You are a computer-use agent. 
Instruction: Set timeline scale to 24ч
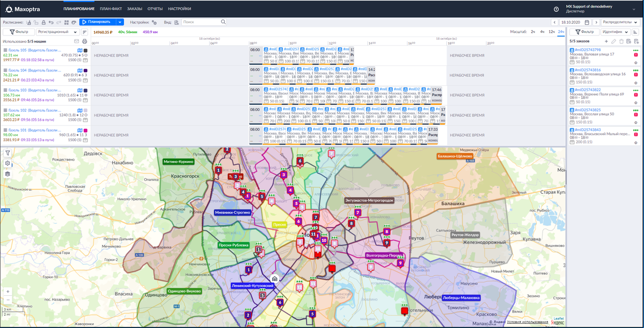pyautogui.click(x=561, y=32)
